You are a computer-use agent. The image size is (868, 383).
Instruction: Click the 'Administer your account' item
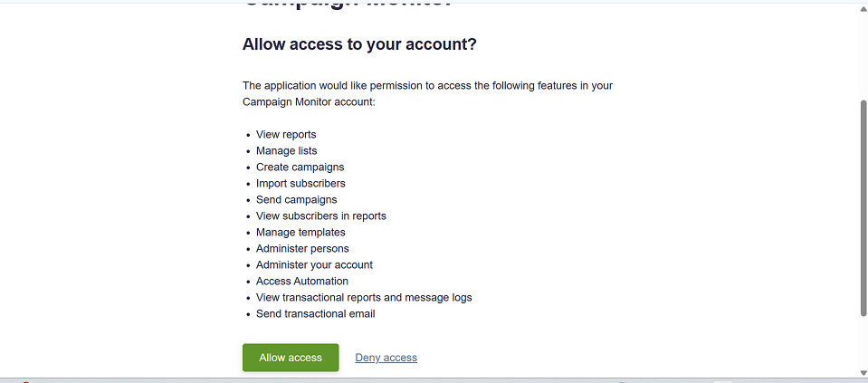[314, 264]
